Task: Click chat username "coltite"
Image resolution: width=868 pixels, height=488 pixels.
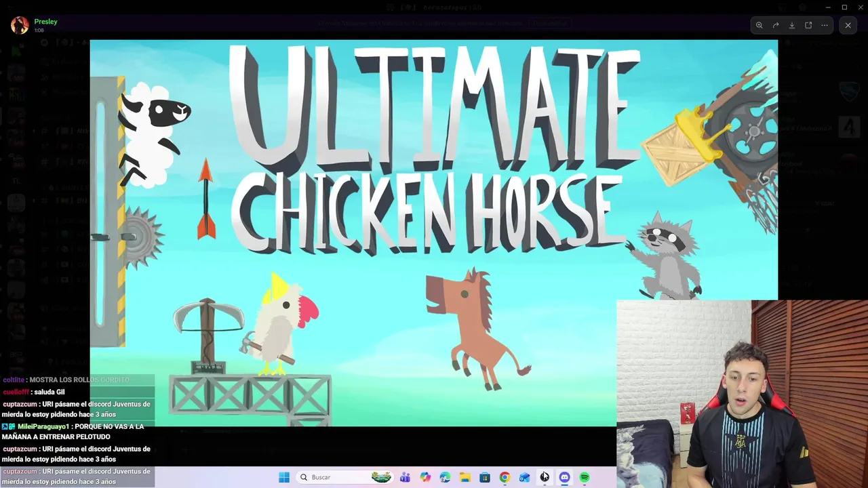Action: click(14, 380)
